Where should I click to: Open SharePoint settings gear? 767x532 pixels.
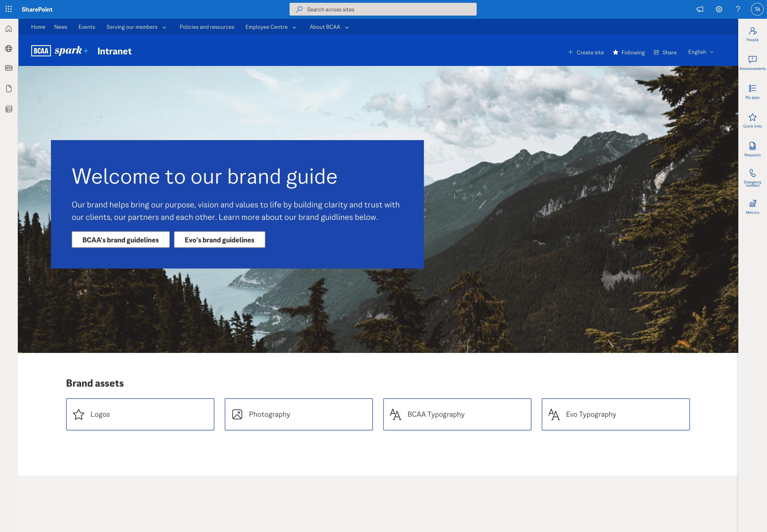click(719, 9)
